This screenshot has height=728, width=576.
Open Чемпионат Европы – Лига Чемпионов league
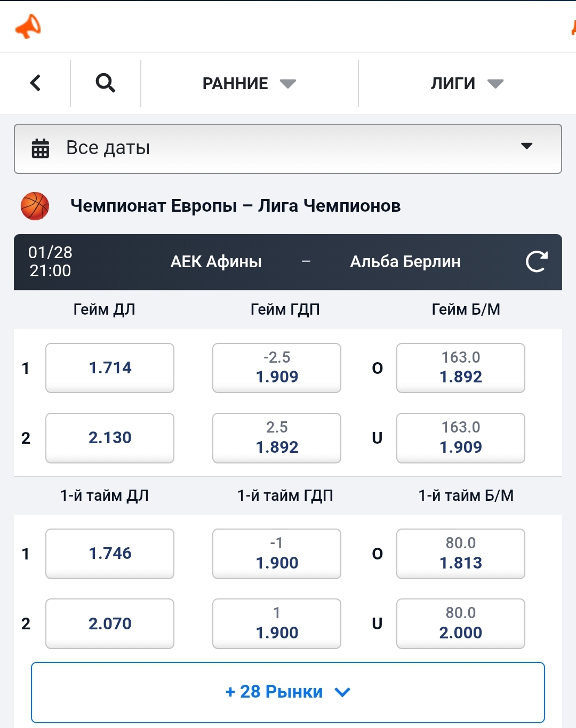(x=235, y=206)
